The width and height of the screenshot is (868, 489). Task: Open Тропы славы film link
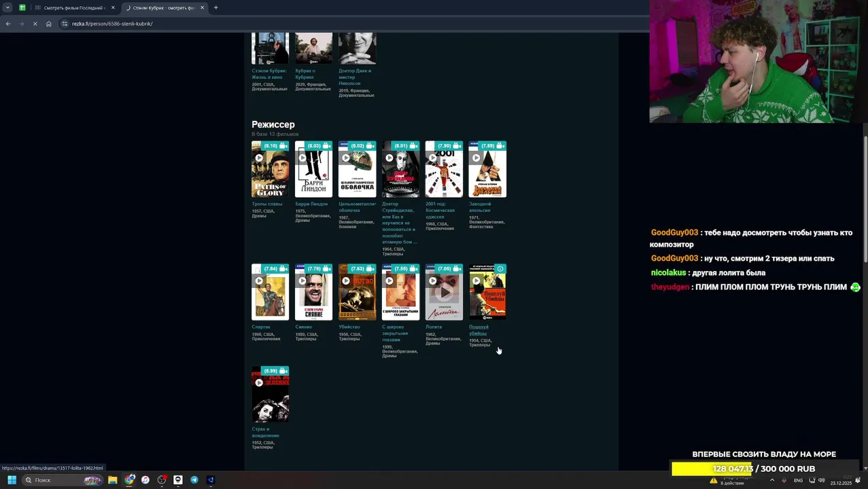click(267, 204)
